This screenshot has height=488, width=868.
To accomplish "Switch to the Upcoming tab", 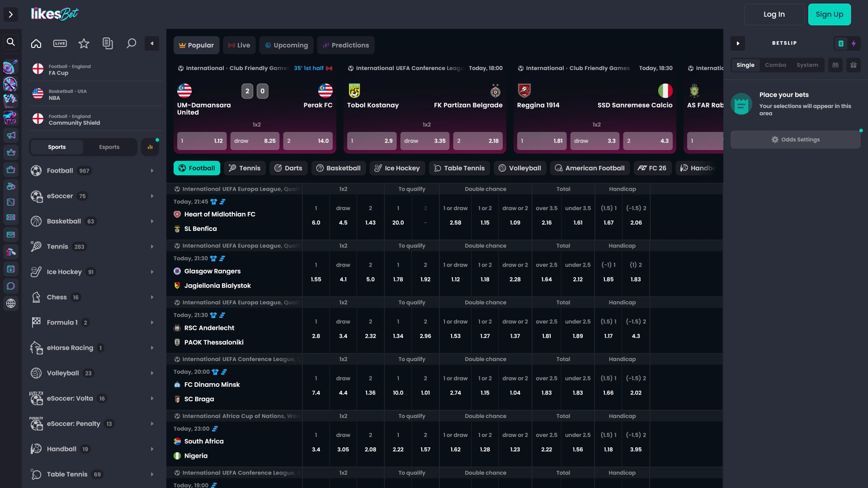I will [286, 45].
